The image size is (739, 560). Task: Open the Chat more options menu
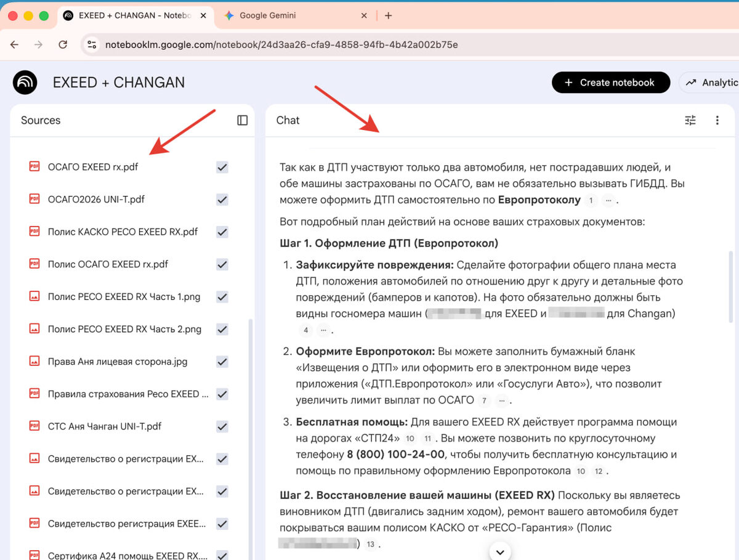(717, 120)
